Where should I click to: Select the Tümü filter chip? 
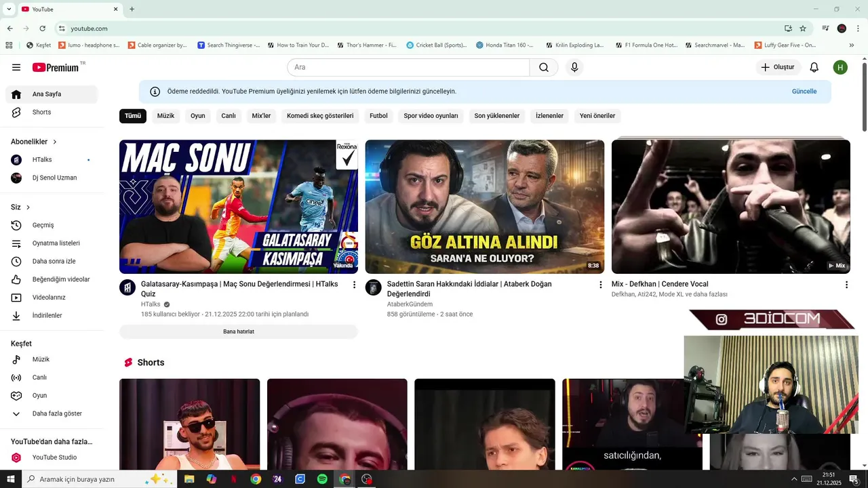coord(133,116)
